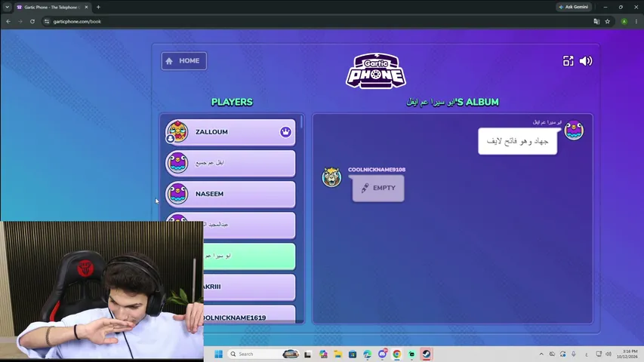Go forward in the browser
This screenshot has width=644, height=362.
pos(20,21)
